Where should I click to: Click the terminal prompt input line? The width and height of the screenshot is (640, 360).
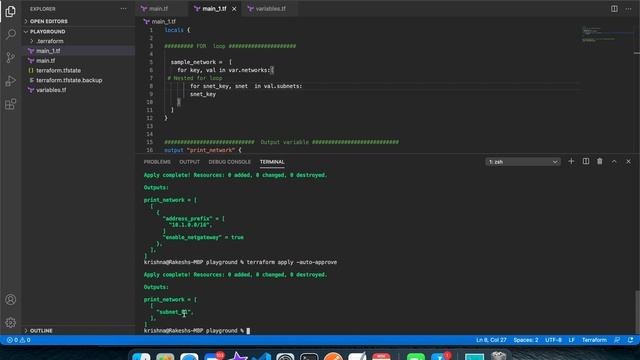pyautogui.click(x=197, y=331)
